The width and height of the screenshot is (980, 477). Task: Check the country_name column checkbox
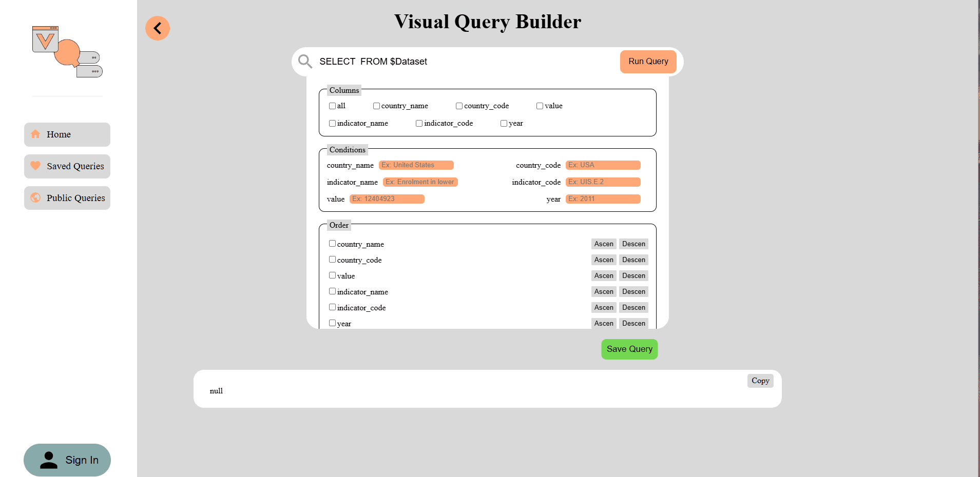point(376,106)
